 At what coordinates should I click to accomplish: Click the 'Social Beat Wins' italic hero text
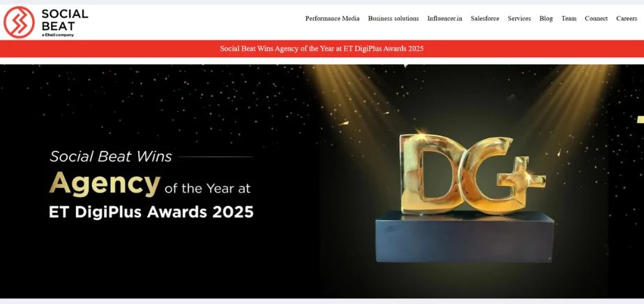[111, 157]
